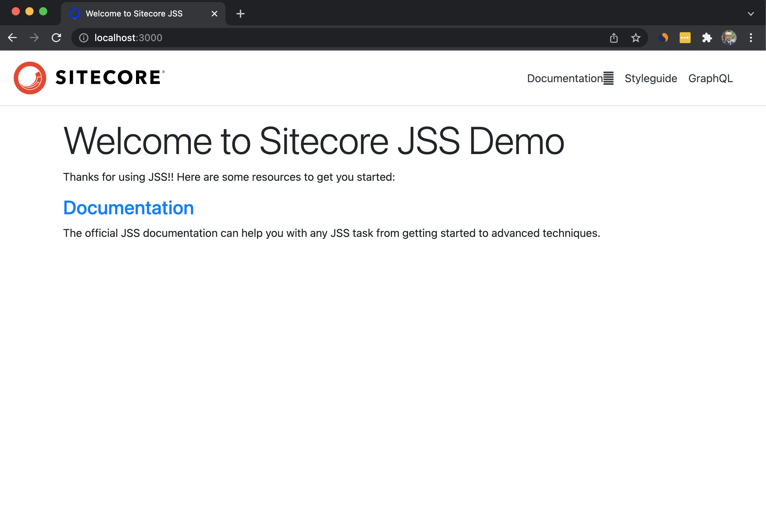Open the Chrome profile avatar
Image resolution: width=766 pixels, height=532 pixels.
pos(729,38)
